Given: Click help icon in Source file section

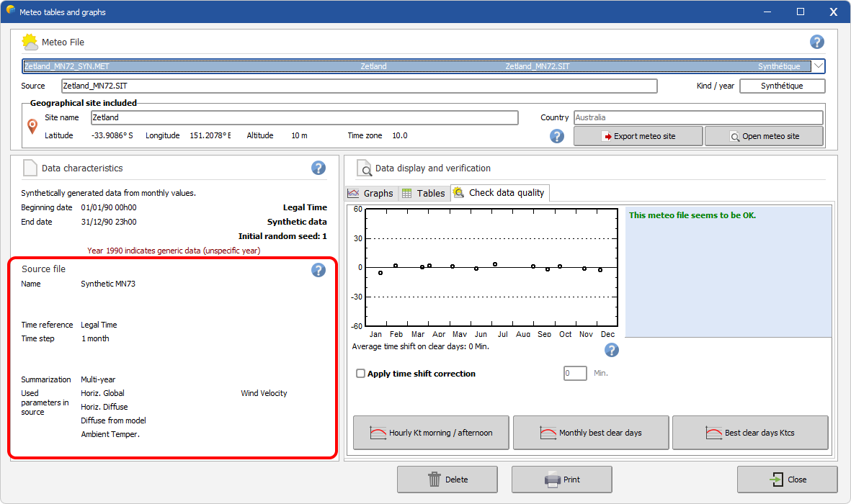Looking at the screenshot, I should pos(318,270).
